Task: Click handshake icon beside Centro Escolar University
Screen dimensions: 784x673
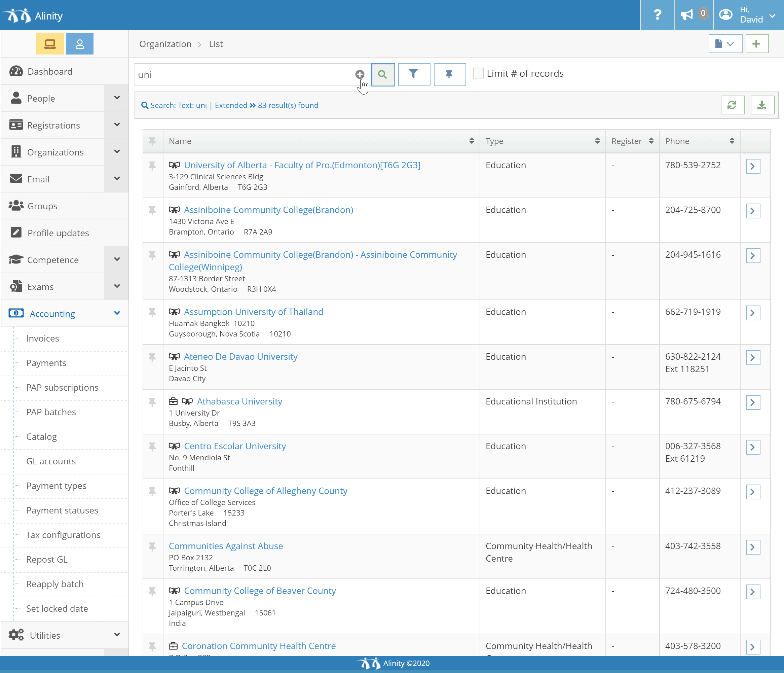Action: tap(174, 446)
